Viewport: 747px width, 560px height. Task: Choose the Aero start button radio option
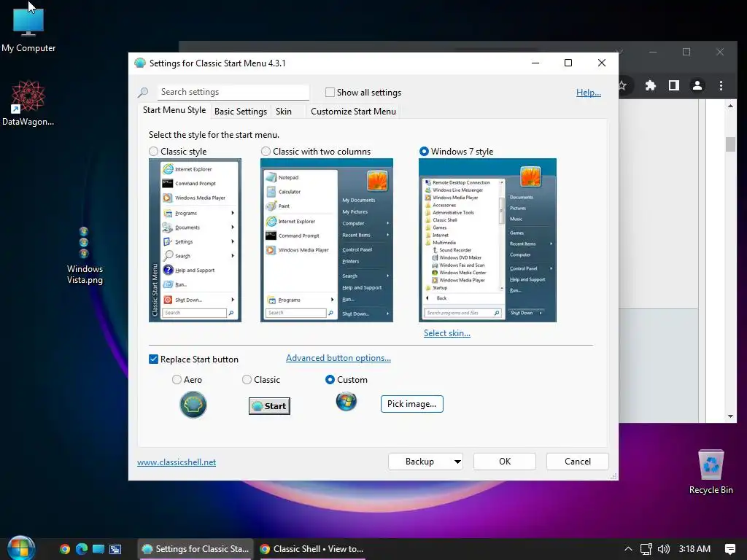(x=177, y=379)
